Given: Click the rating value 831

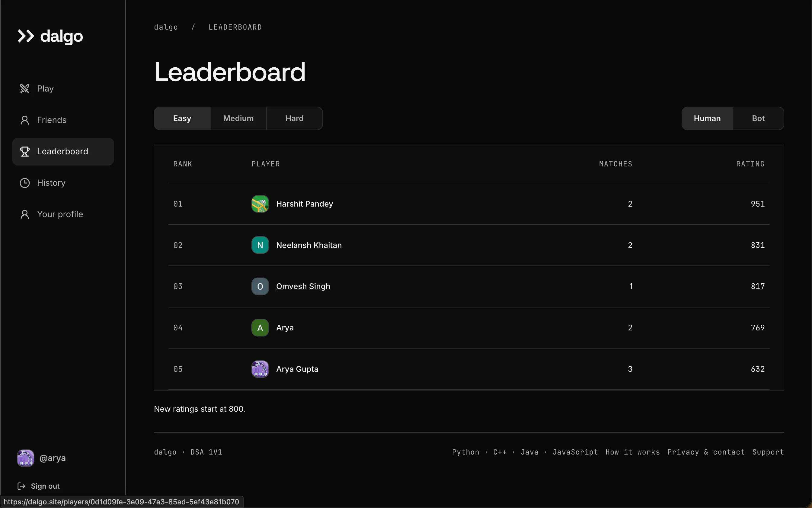Looking at the screenshot, I should point(758,245).
